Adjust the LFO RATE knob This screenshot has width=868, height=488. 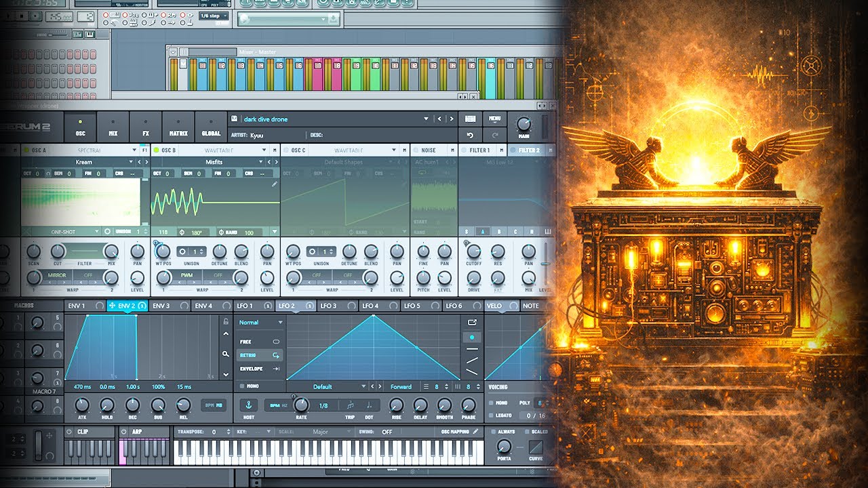(x=302, y=405)
